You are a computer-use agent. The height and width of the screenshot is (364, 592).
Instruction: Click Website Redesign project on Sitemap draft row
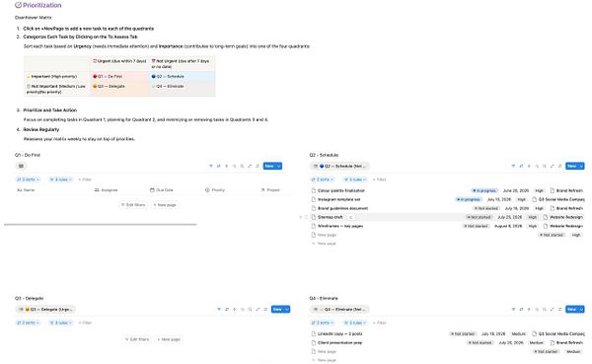click(562, 217)
